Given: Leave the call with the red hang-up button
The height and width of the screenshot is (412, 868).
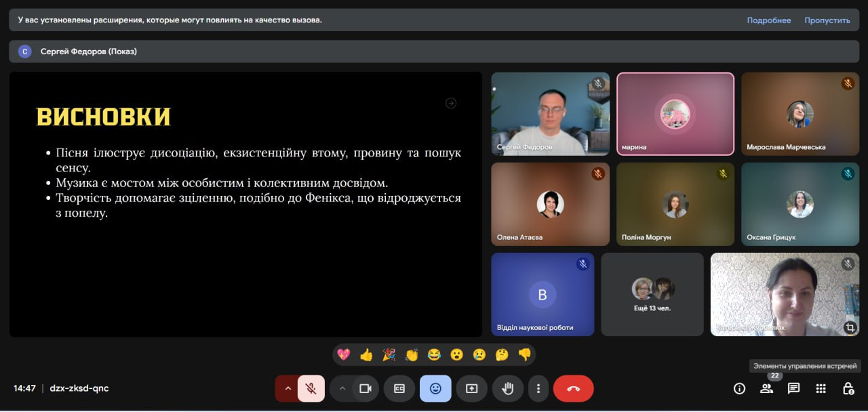Looking at the screenshot, I should [573, 388].
